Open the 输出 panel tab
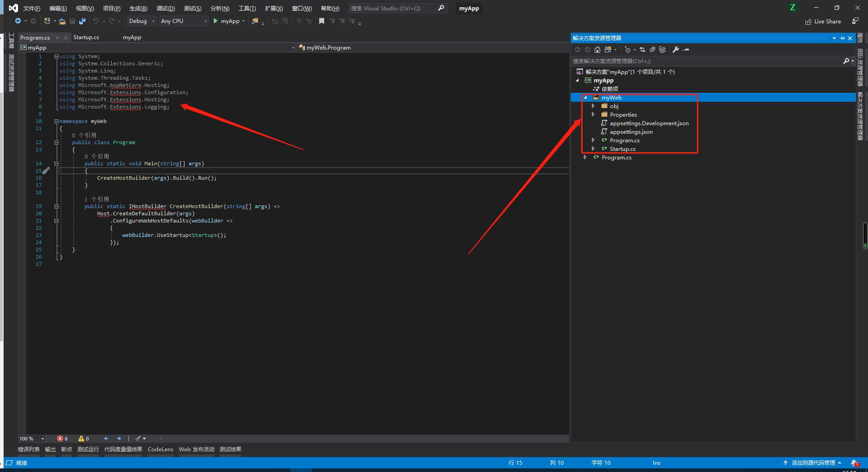Viewport: 868px width, 472px height. (x=50, y=449)
